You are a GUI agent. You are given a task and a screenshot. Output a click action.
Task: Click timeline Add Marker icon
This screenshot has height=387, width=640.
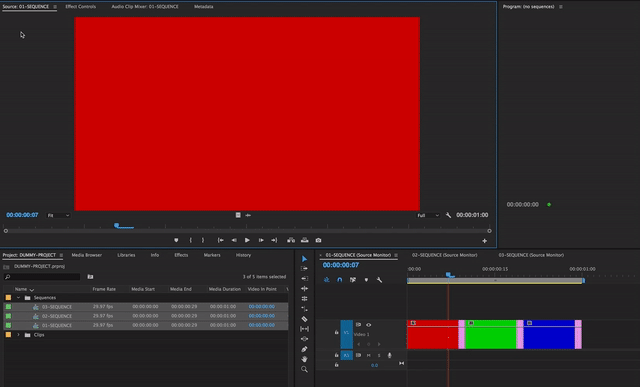click(x=366, y=280)
